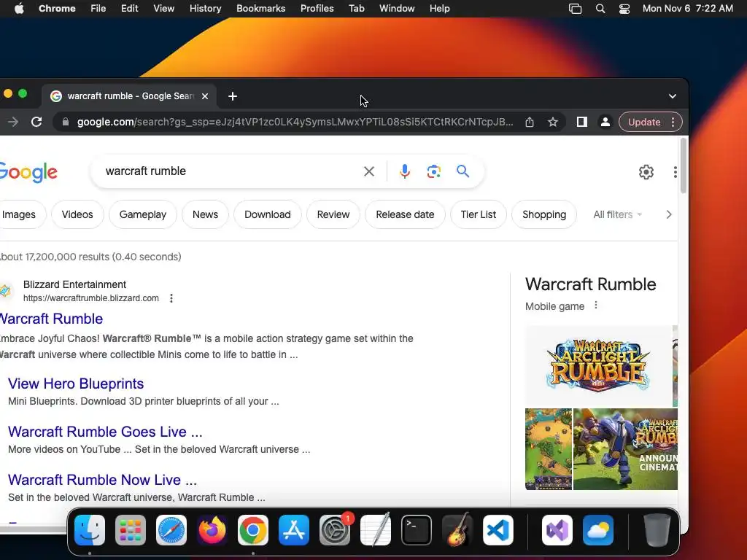The height and width of the screenshot is (560, 747).
Task: Expand the All filters dropdown
Action: point(617,215)
